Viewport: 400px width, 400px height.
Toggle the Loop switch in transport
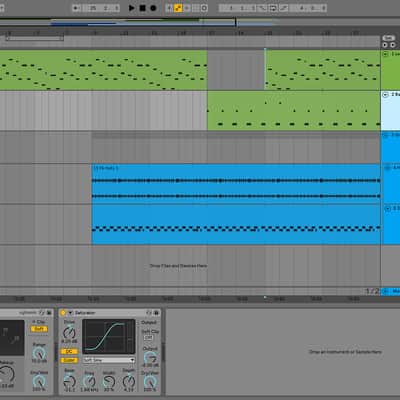(x=273, y=8)
